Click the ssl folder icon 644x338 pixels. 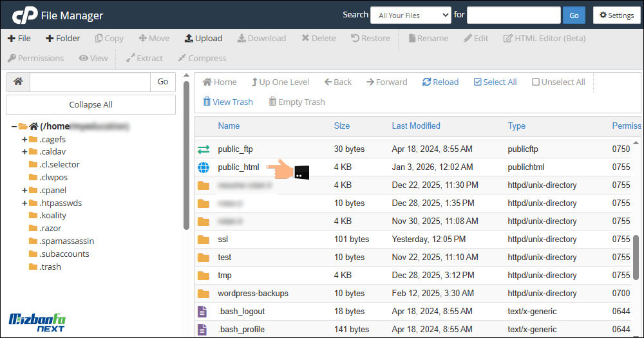tap(204, 239)
